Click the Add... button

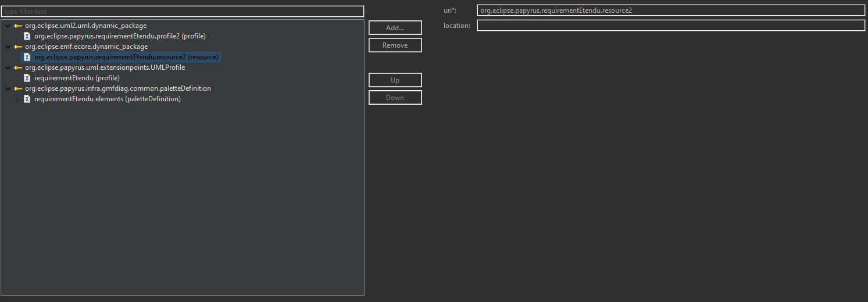[x=395, y=28]
